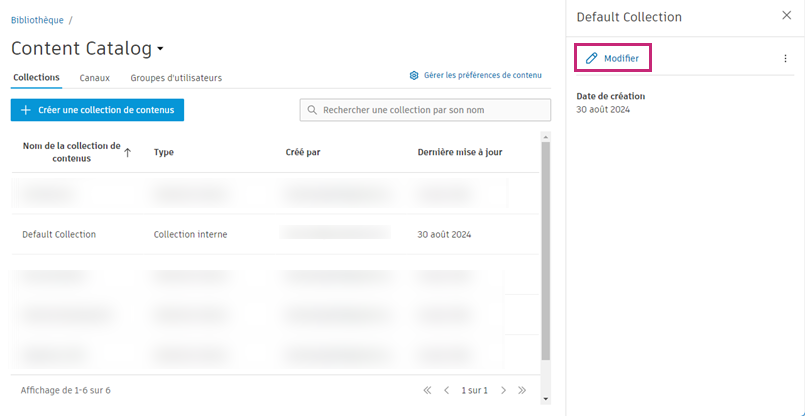The image size is (805, 416).
Task: Go to the first page with double-left arrows
Action: pos(427,390)
